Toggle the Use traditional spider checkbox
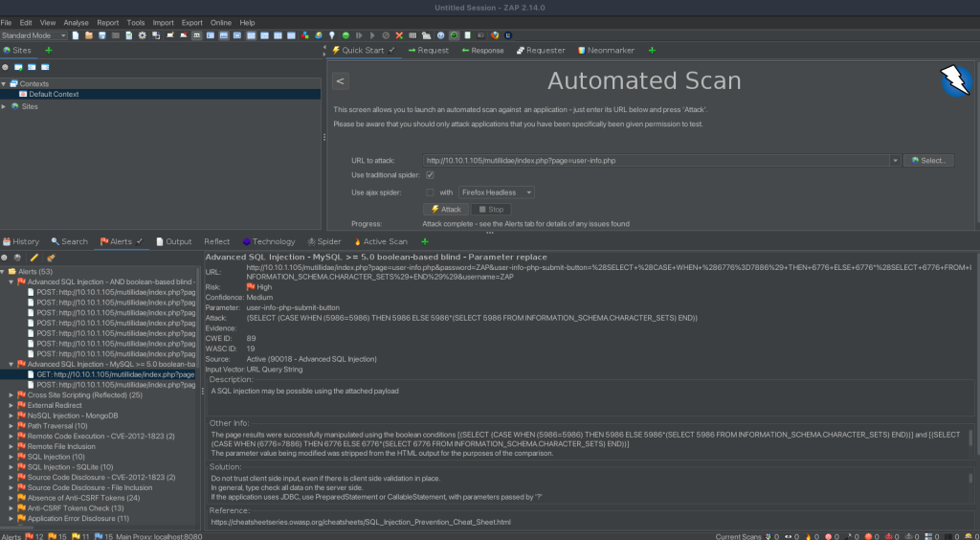Image resolution: width=980 pixels, height=540 pixels. [430, 176]
